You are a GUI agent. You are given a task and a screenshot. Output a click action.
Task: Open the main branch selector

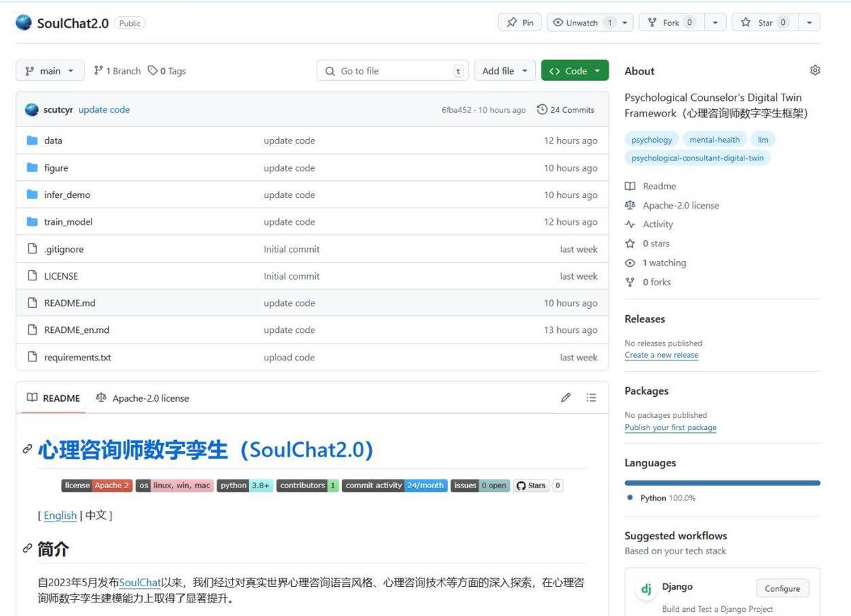[x=50, y=70]
